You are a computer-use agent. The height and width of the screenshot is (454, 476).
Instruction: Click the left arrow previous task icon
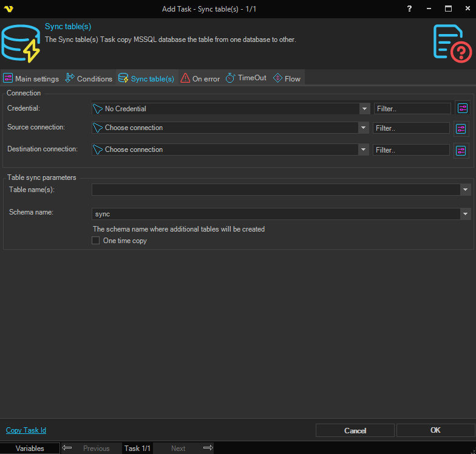67,448
